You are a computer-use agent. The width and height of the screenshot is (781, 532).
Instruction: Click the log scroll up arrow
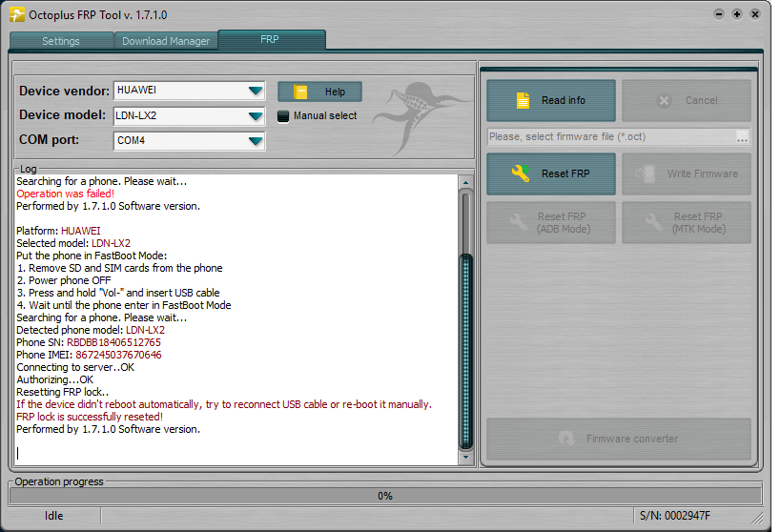pos(465,183)
